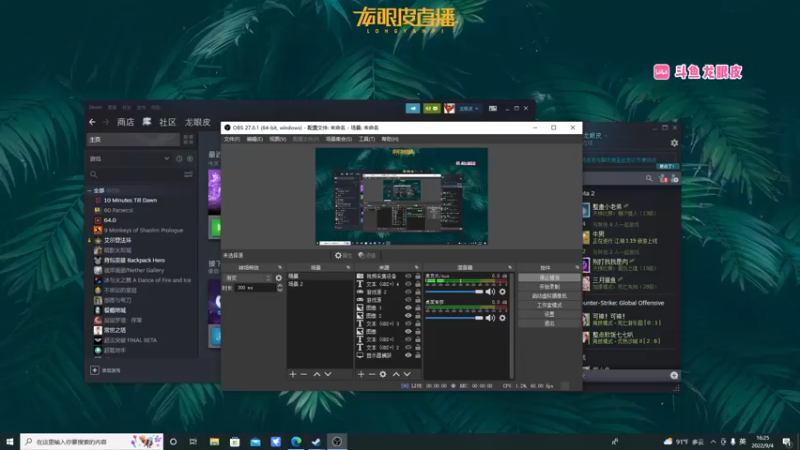Open OBS 视图(V) menu

pyautogui.click(x=278, y=139)
